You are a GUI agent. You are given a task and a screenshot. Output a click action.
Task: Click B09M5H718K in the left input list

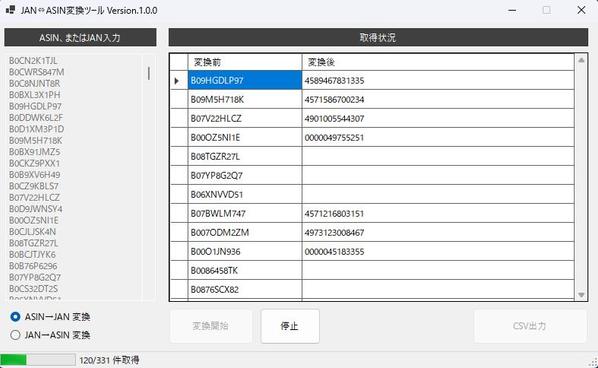35,140
